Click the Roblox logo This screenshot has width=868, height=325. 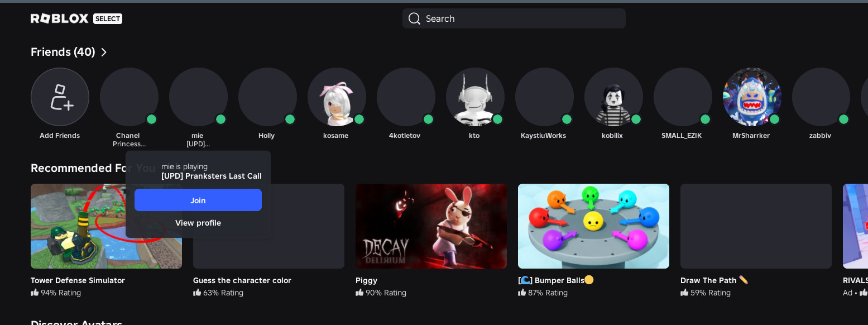[60, 18]
